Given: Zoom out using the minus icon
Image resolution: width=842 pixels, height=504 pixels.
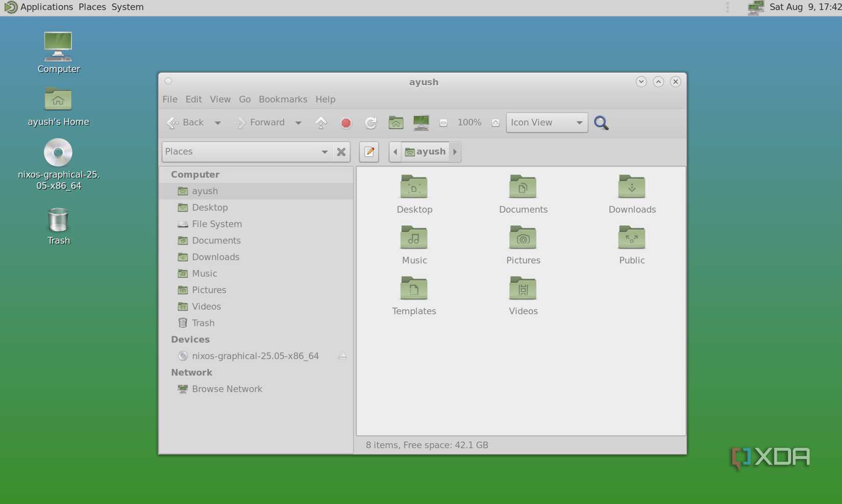Looking at the screenshot, I should coord(443,122).
